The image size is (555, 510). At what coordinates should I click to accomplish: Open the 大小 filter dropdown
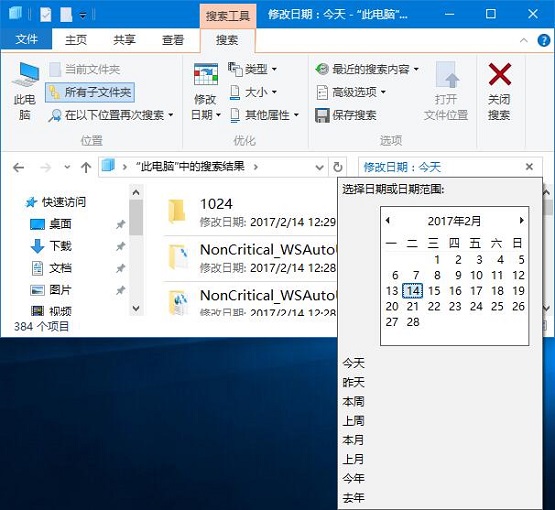click(x=253, y=92)
